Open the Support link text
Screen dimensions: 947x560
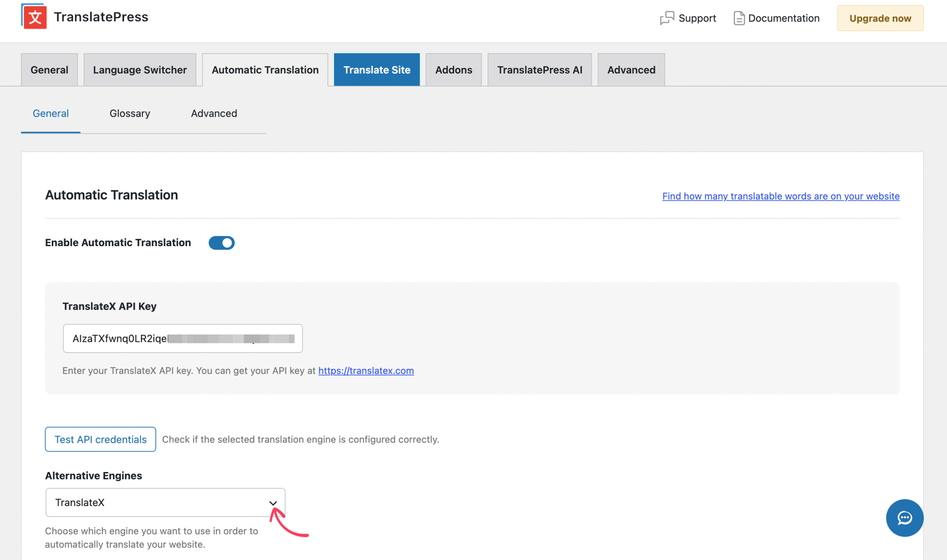[697, 18]
